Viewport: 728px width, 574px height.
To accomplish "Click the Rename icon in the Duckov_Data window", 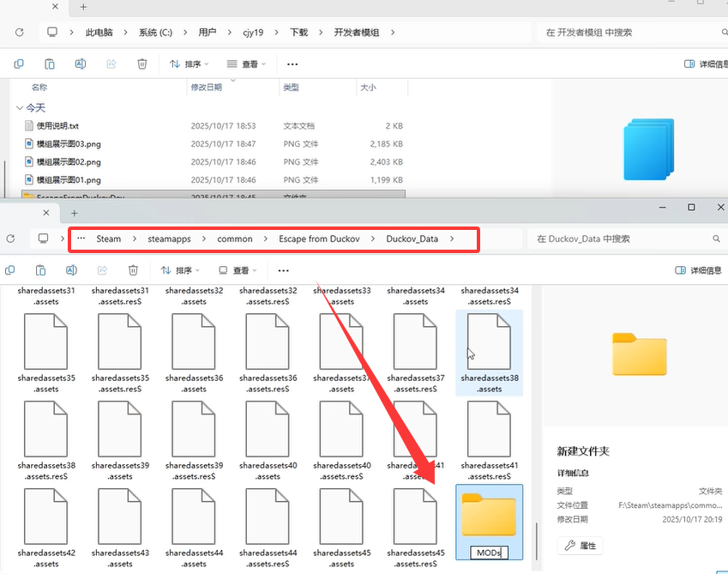I will click(x=72, y=270).
